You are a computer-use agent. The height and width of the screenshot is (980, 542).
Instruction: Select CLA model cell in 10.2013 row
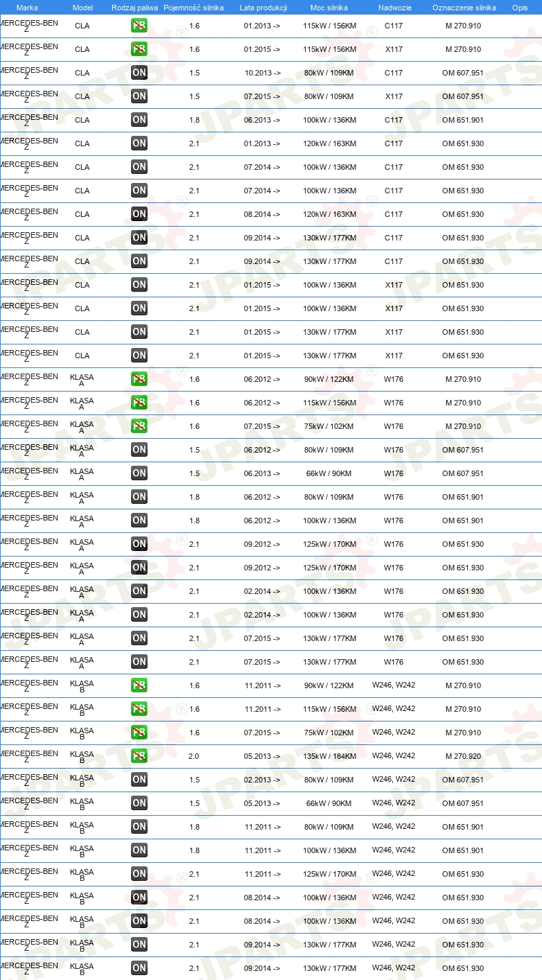tap(82, 73)
